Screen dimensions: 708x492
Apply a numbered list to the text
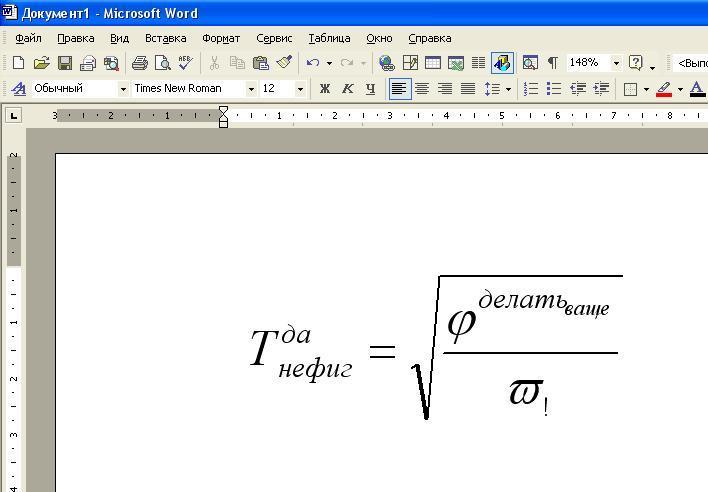[531, 89]
